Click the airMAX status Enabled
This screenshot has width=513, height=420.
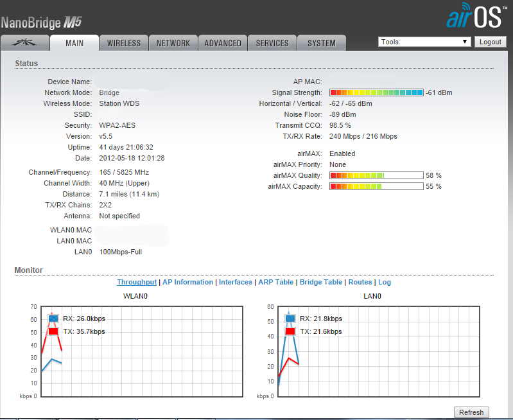point(342,153)
